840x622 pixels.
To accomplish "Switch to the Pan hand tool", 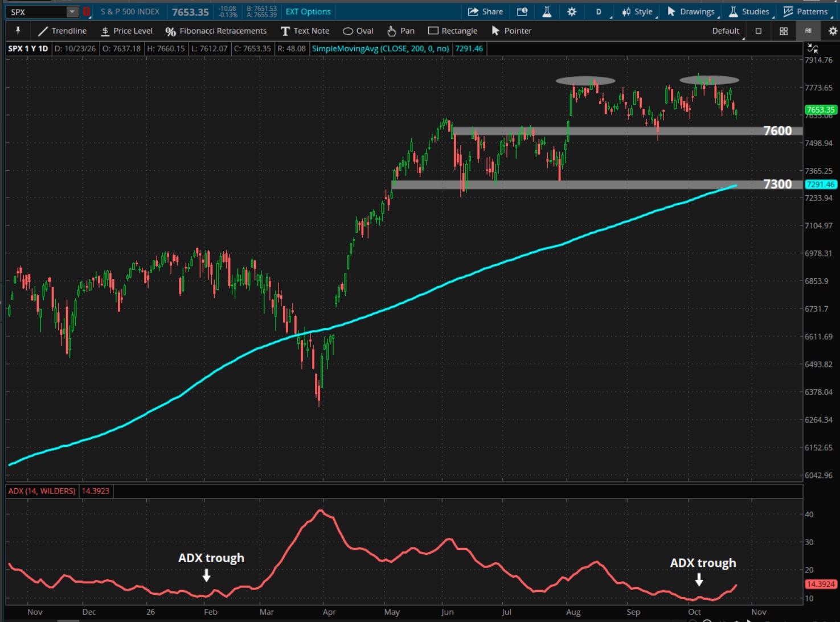I will pyautogui.click(x=401, y=31).
